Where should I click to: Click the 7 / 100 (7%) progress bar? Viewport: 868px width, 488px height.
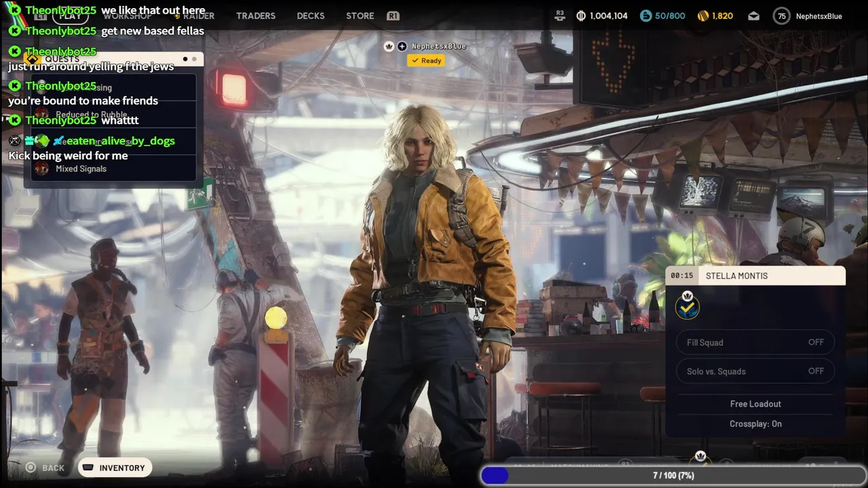(x=673, y=475)
